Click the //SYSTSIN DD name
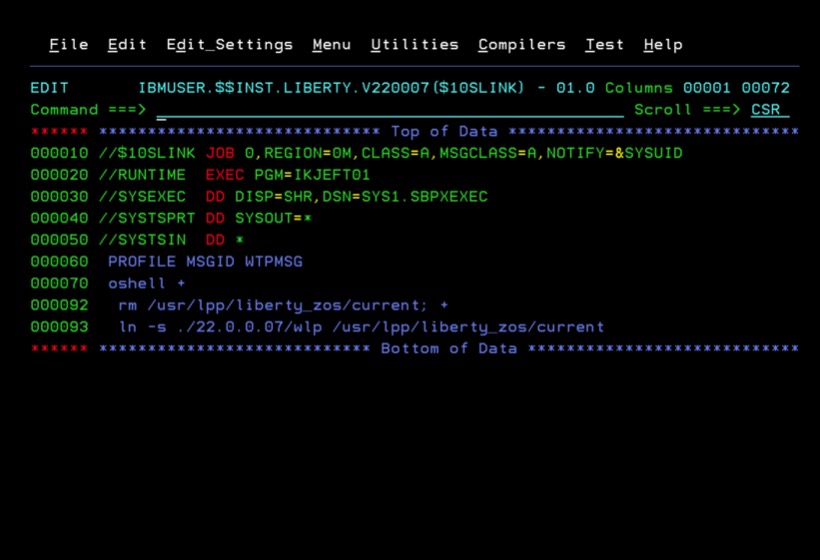Screen dimensions: 820x560 [142, 240]
